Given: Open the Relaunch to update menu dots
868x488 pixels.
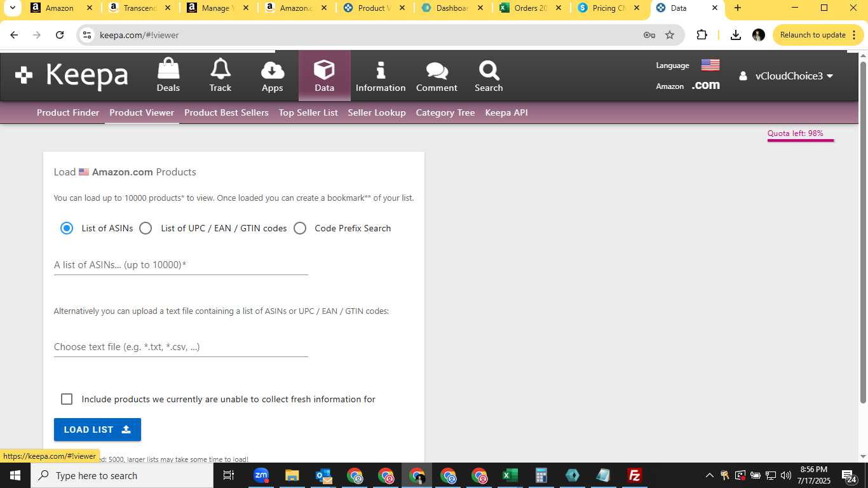Looking at the screenshot, I should coord(855,35).
